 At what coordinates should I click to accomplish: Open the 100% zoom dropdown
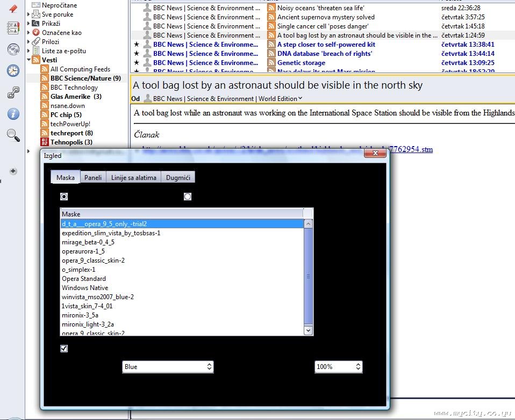(x=339, y=366)
